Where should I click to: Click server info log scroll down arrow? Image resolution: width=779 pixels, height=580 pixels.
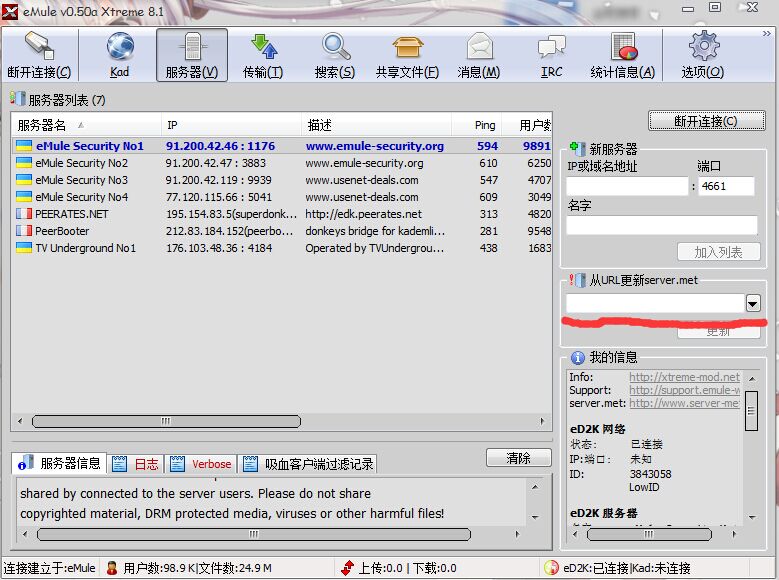[x=535, y=517]
